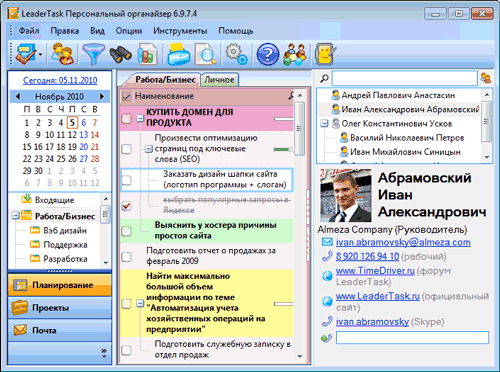
Task: Click the envelope icon next to email address
Action: [327, 242]
